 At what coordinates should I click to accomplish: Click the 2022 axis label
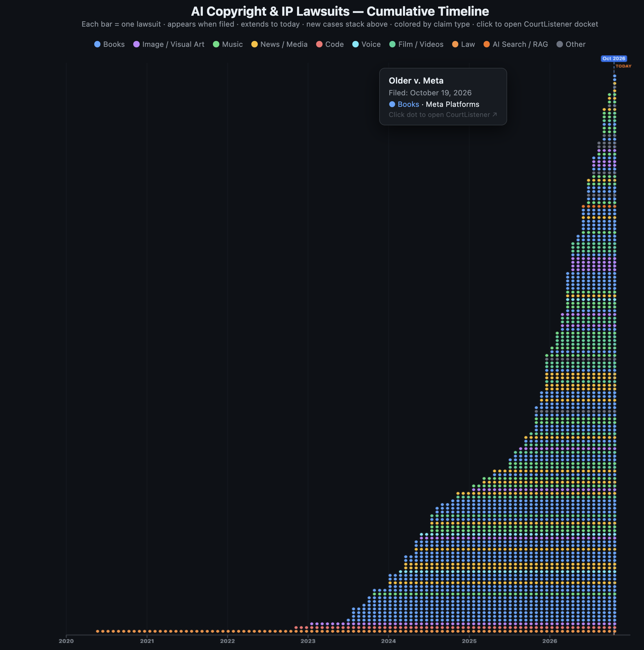pyautogui.click(x=227, y=641)
